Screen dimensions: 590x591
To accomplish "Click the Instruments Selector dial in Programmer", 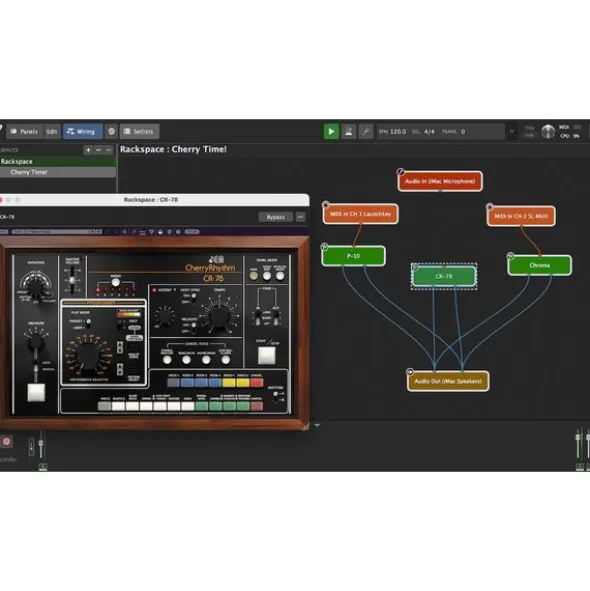I will pos(87,355).
